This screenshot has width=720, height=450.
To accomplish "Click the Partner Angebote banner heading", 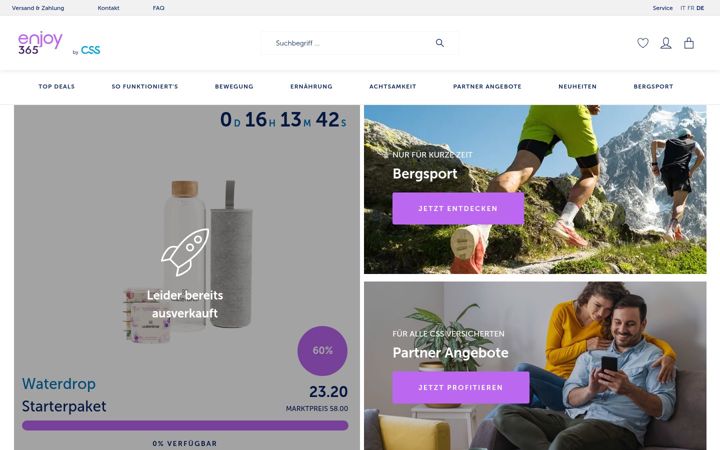I will tap(450, 353).
